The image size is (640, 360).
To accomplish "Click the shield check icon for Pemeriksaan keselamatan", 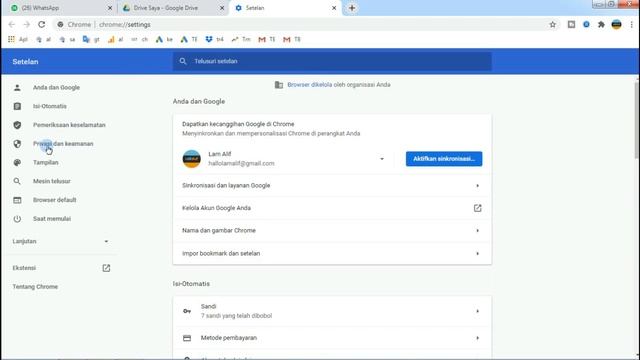I will pos(17,125).
